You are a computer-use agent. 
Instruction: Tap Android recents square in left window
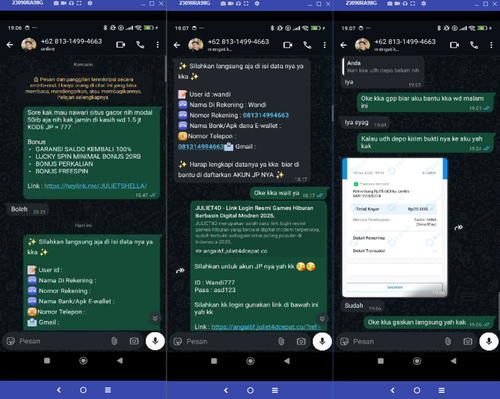[47, 360]
